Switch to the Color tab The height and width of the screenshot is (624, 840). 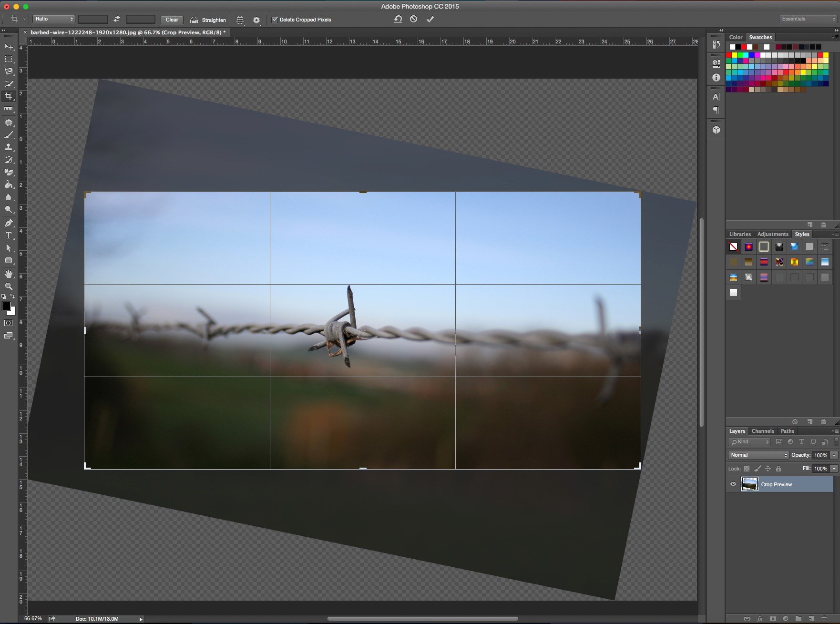[736, 37]
